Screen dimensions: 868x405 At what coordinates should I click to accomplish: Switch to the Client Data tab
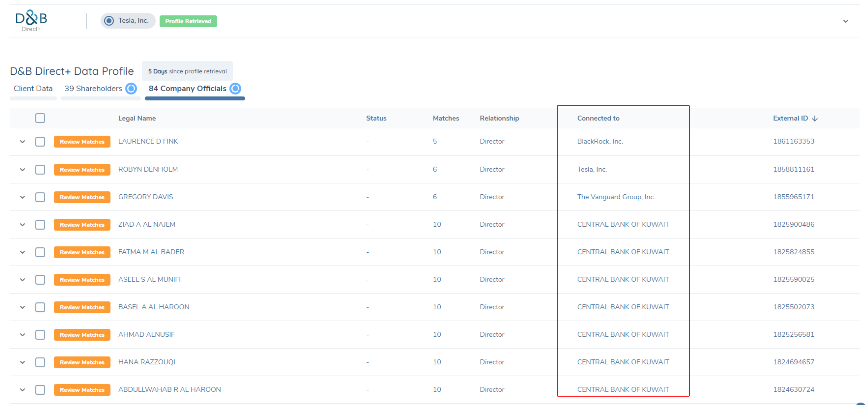pyautogui.click(x=33, y=89)
